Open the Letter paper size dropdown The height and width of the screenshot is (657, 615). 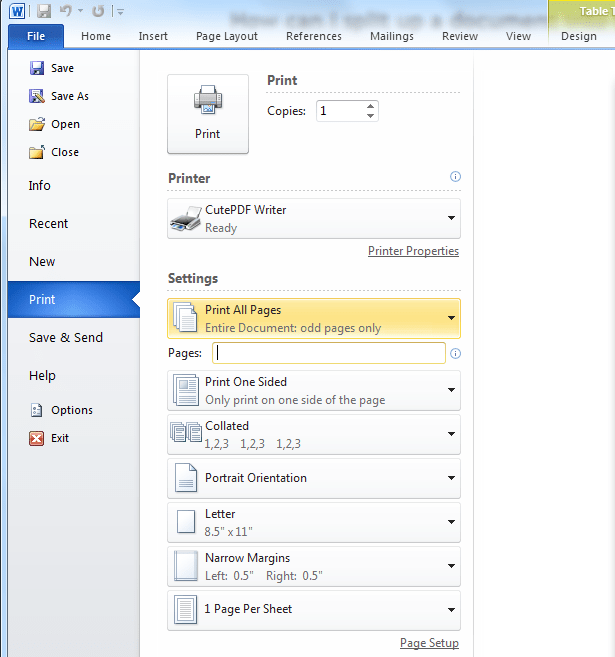314,522
